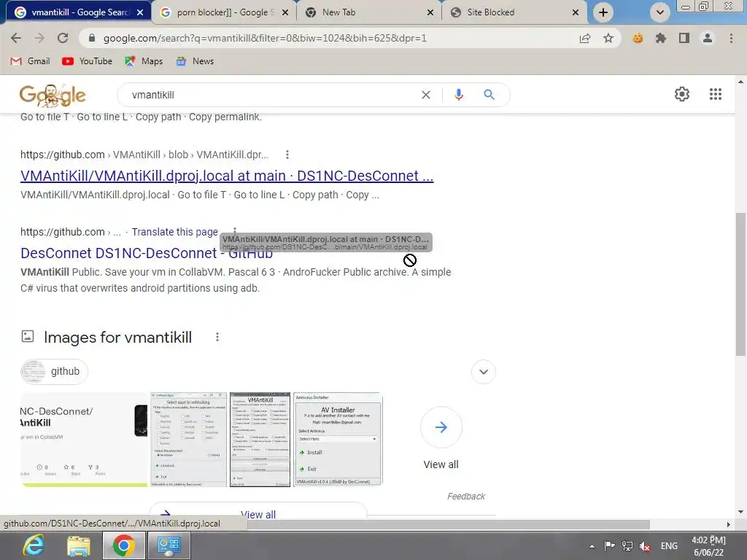Open the Google apps grid
The width and height of the screenshot is (747, 560).
pyautogui.click(x=715, y=94)
